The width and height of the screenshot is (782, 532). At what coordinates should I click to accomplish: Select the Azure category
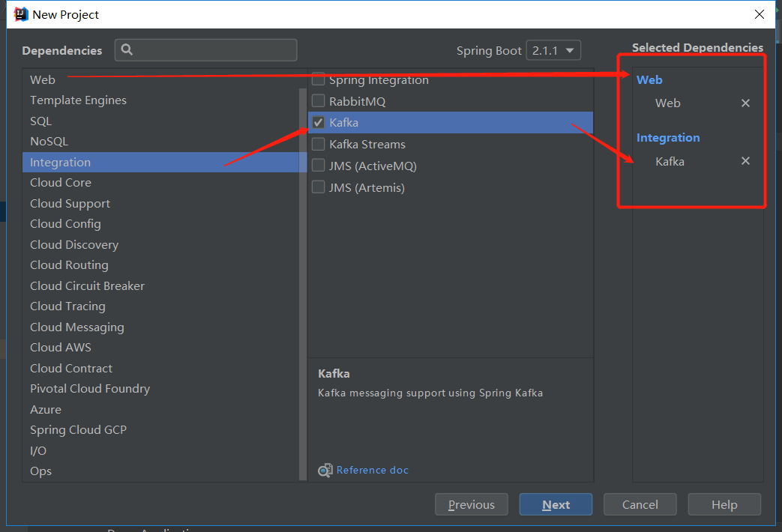[x=160, y=409]
